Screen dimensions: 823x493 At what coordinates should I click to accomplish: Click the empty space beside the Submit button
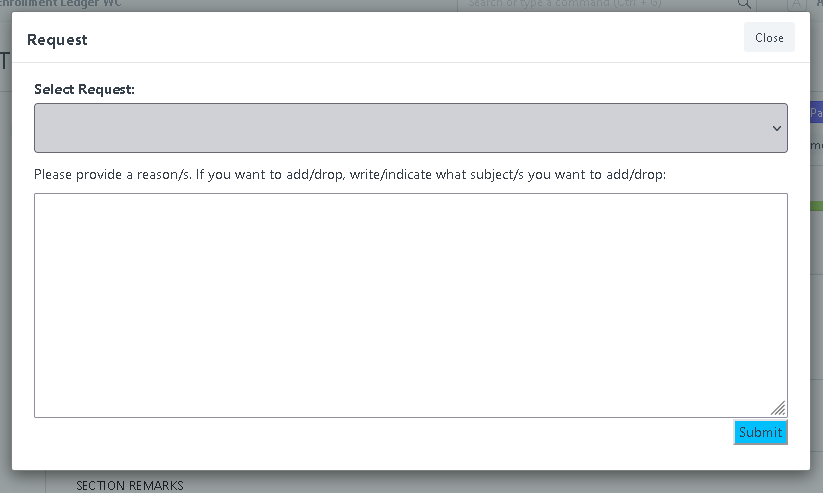383,433
